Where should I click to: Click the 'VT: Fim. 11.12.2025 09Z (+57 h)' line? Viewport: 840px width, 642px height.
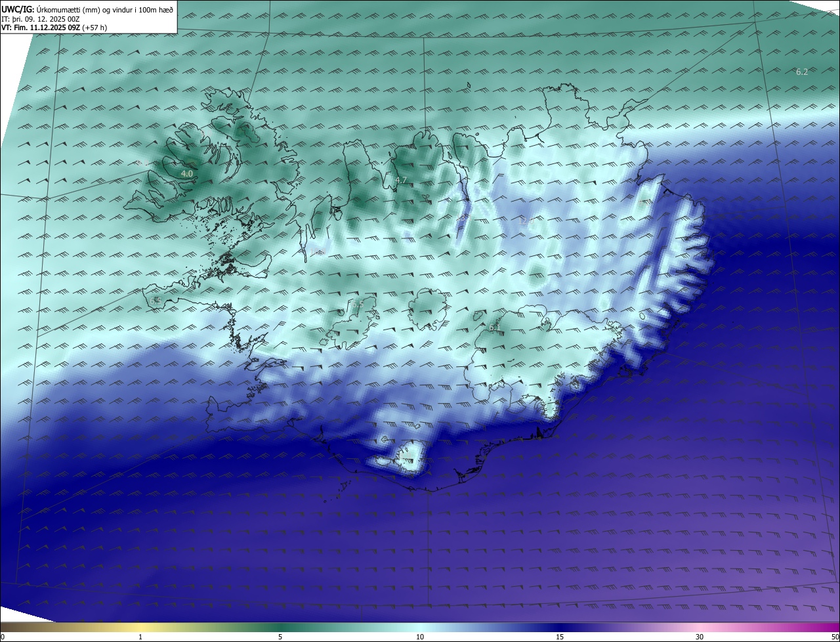54,28
